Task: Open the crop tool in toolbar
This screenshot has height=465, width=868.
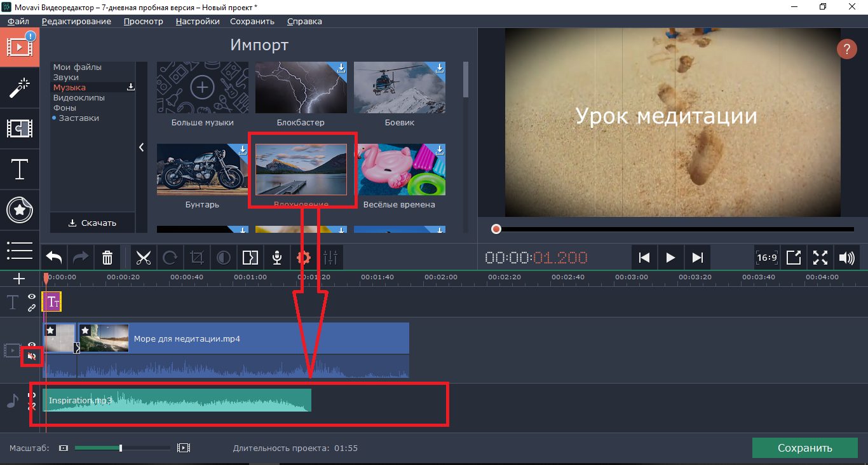Action: click(x=196, y=258)
